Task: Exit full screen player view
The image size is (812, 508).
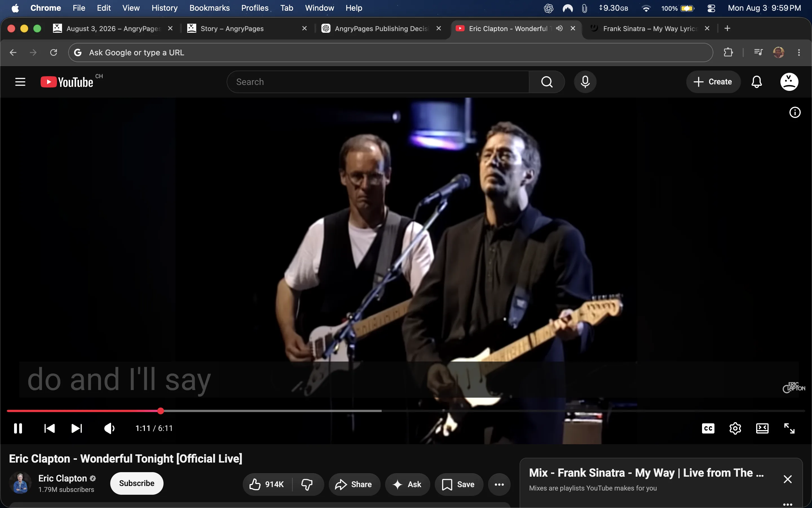Action: tap(789, 428)
